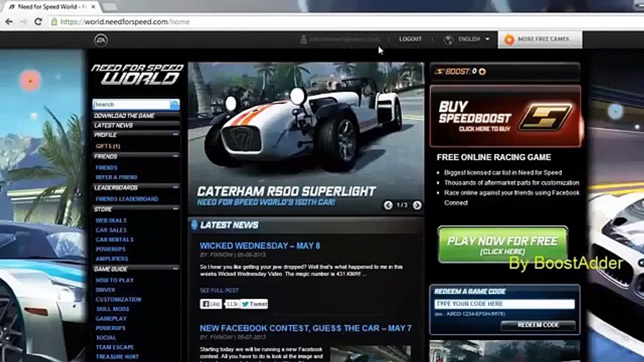This screenshot has width=644, height=362.
Task: Click See Full Post link
Action: [219, 291]
